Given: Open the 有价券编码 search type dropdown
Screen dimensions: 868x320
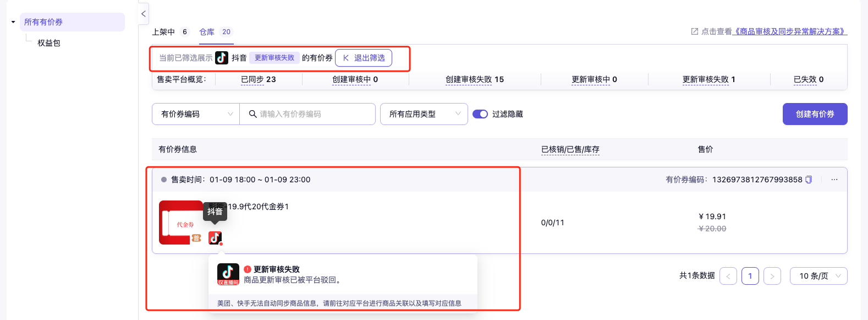Looking at the screenshot, I should tap(196, 114).
